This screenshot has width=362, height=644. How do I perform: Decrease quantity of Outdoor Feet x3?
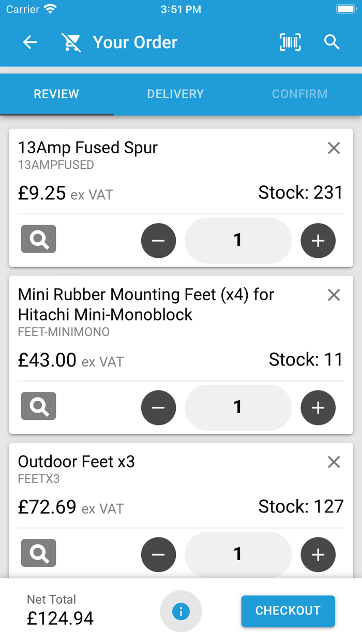[x=158, y=555]
